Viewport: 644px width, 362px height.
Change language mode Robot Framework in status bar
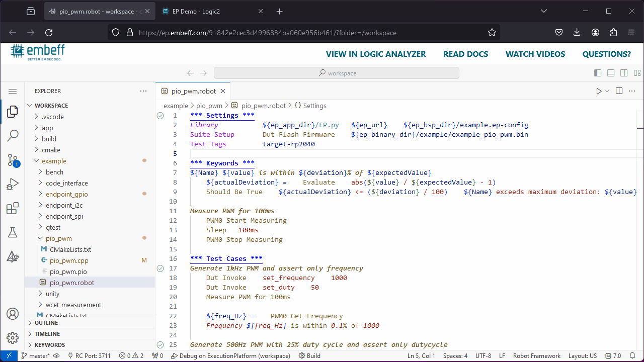[x=537, y=356]
